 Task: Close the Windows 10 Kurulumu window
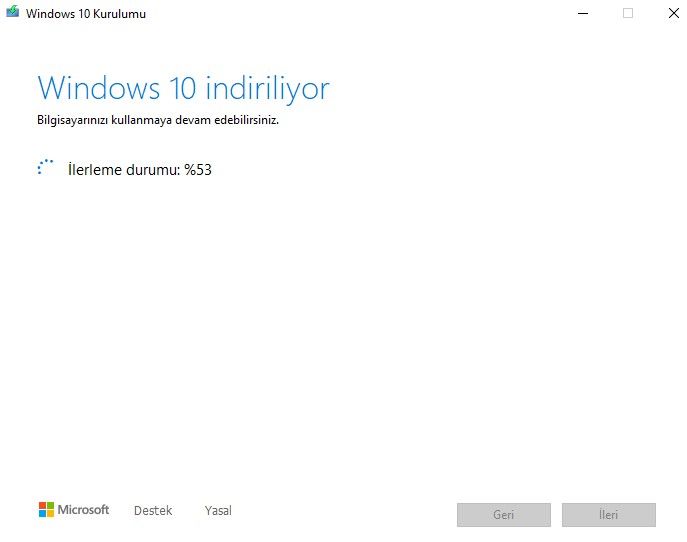click(673, 14)
